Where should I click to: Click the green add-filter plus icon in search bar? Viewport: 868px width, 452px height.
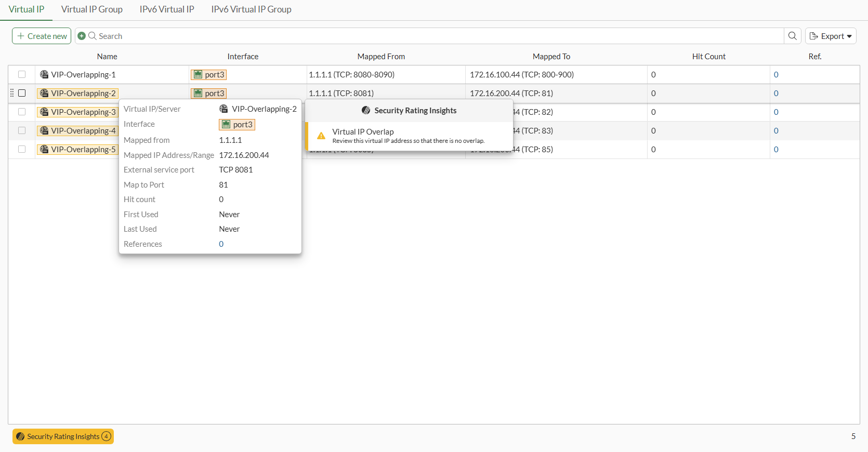(82, 36)
